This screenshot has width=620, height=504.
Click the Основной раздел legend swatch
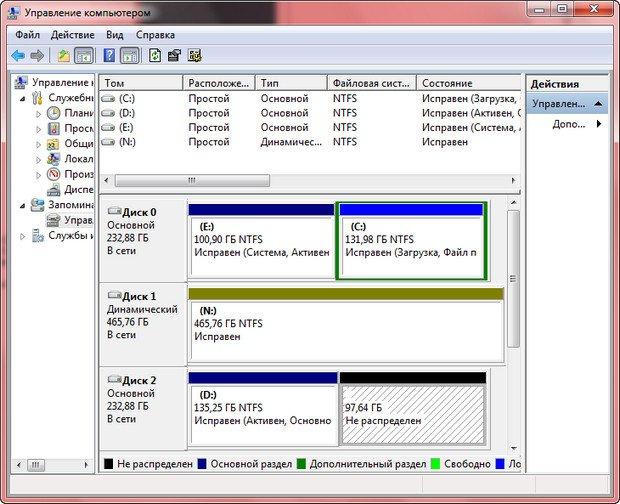coord(202,464)
